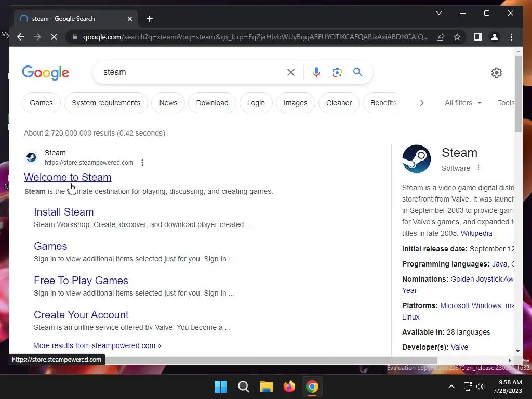Open the search Tools option
The image size is (532, 399).
coord(506,103)
